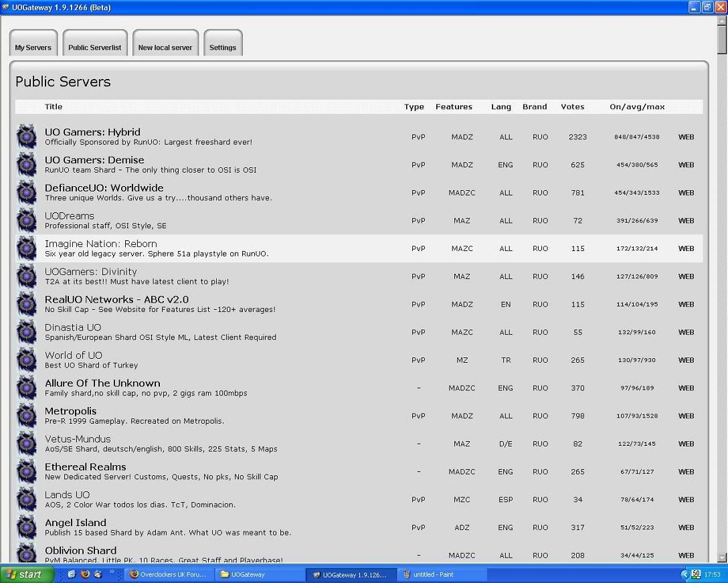
Task: Click the icon beside Allure Of The Unknown
Action: (x=27, y=388)
